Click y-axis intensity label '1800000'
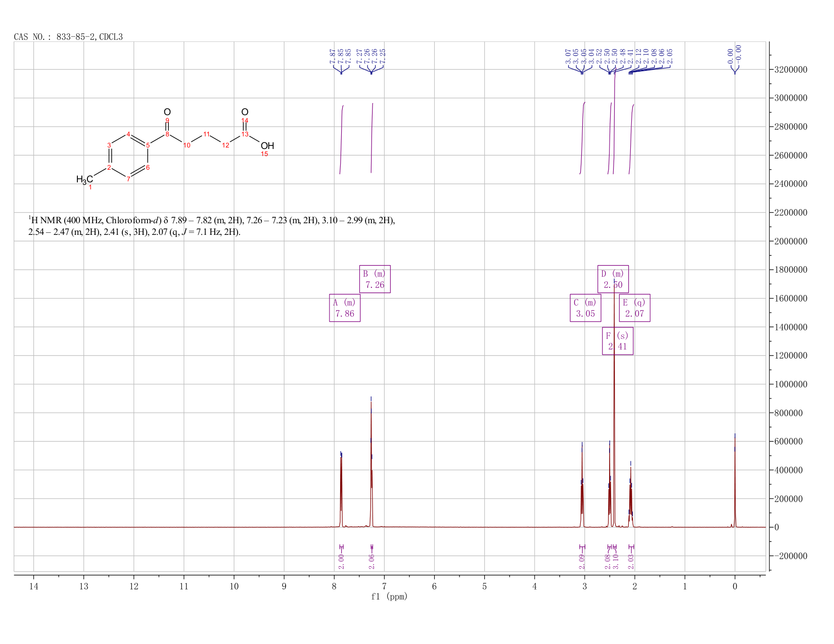 point(790,270)
